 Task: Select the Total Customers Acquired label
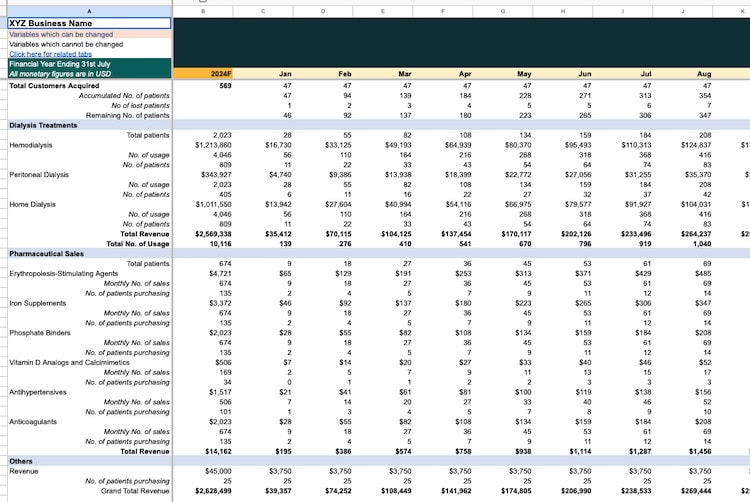[54, 86]
